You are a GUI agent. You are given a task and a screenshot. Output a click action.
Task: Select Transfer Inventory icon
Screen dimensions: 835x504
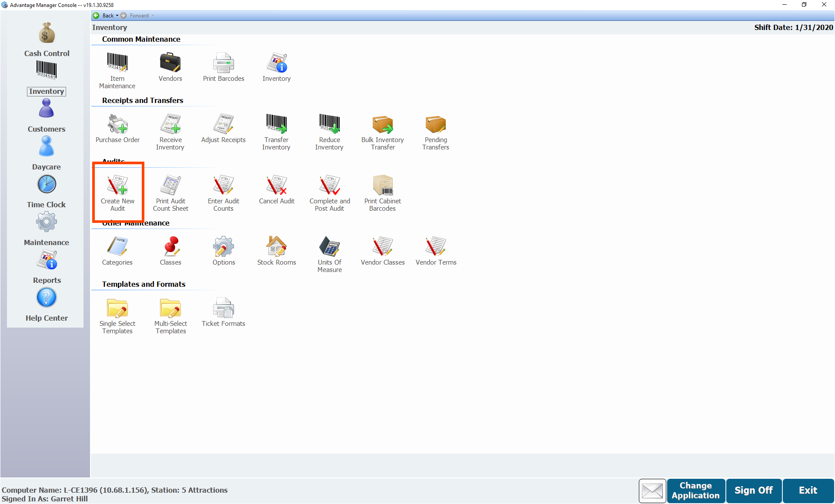coord(276,124)
